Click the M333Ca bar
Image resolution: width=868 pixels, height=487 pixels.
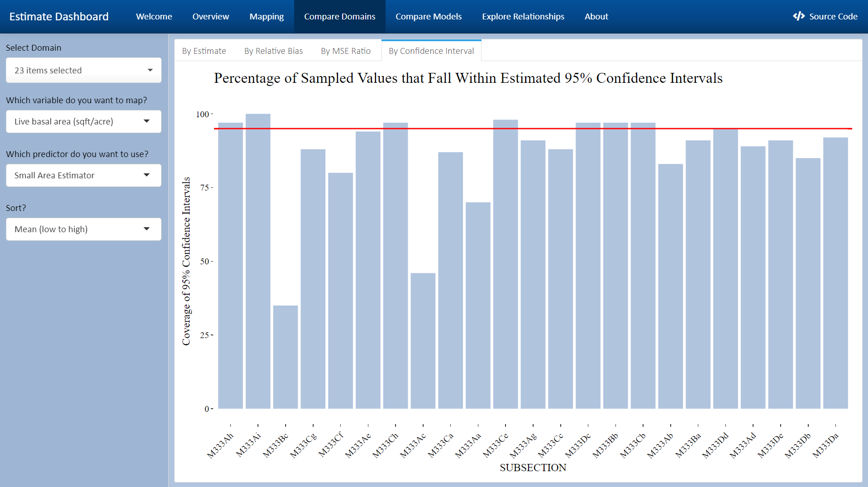click(x=451, y=281)
